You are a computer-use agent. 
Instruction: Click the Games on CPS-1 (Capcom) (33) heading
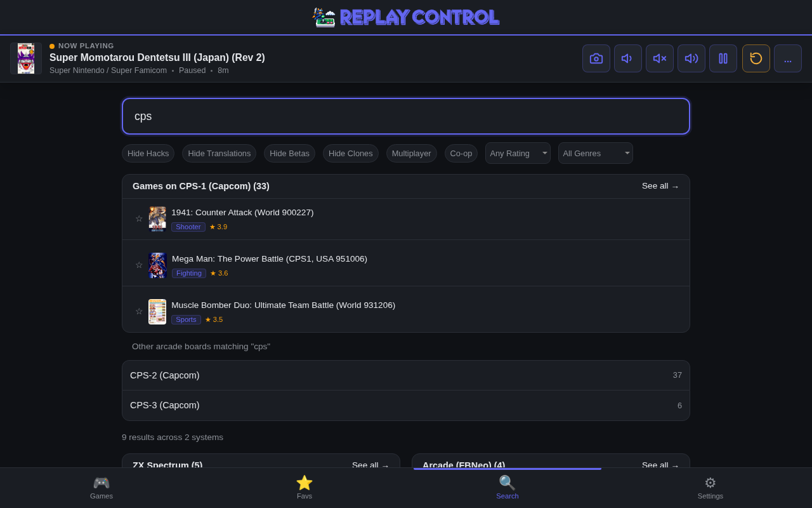point(201,186)
